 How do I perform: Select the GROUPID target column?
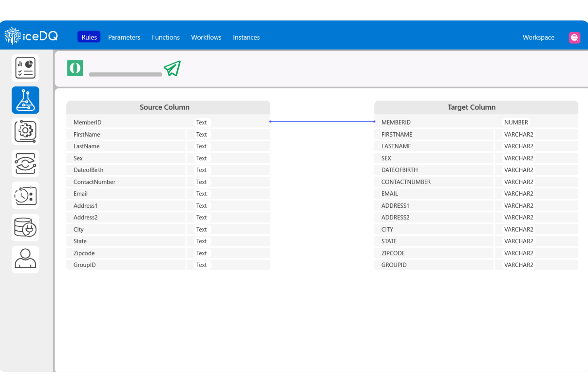click(x=434, y=265)
